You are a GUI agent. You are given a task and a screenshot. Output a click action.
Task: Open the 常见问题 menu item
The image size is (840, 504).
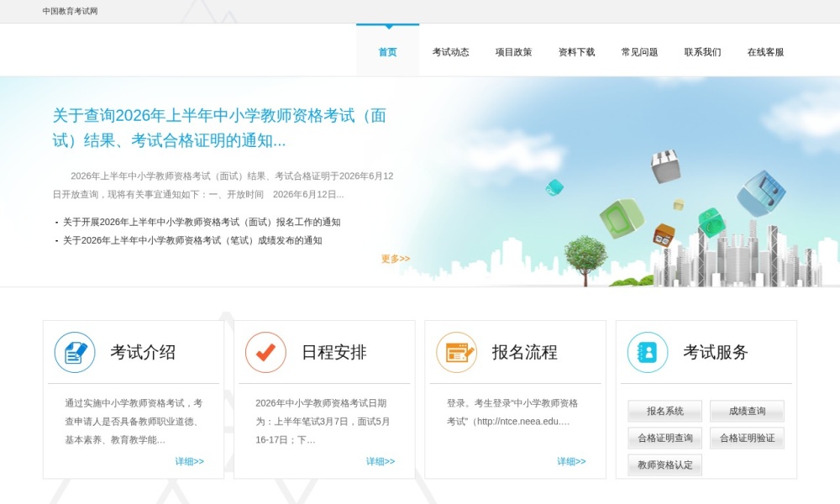[639, 52]
